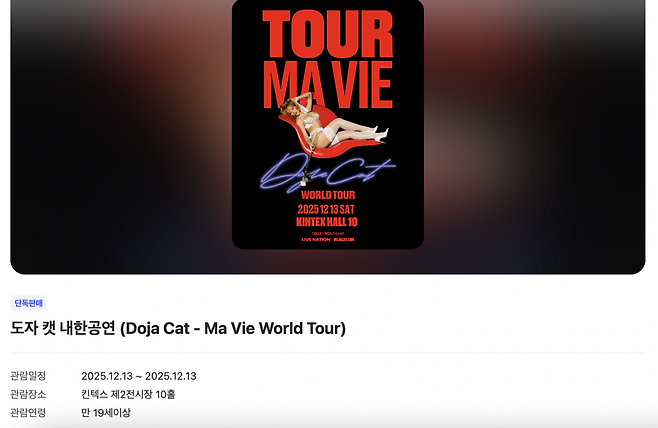Click the 2025.12.13 ~ 2025.12.13 date range
Screen dimensions: 658x428
(x=139, y=376)
